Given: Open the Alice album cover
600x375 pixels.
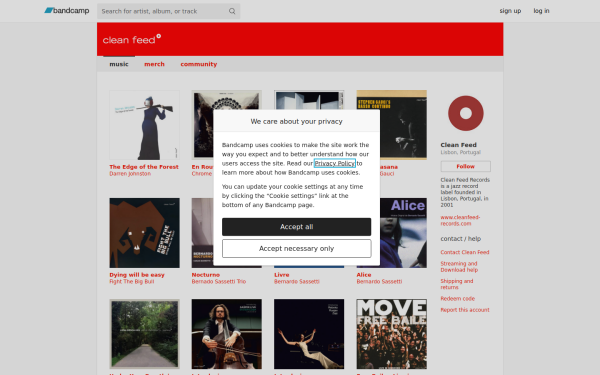Looking at the screenshot, I should pos(403,233).
